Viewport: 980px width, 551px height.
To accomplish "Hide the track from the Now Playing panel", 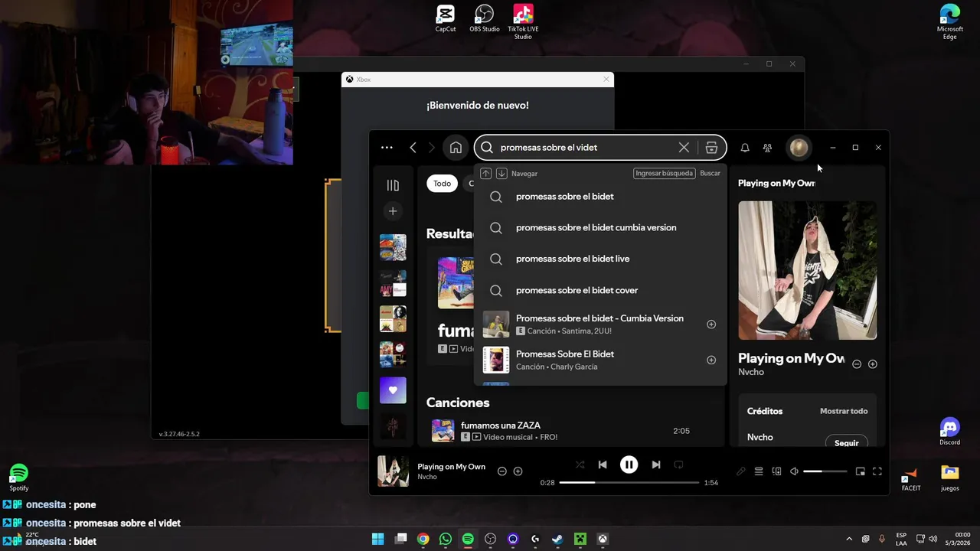I will point(857,364).
